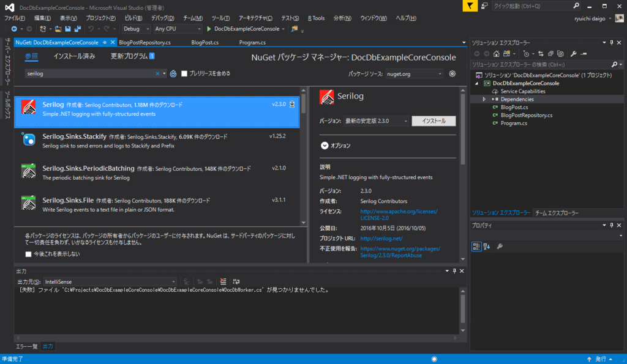This screenshot has width=627, height=364.
Task: Open Properties wrench in Solution Explorer toolbar
Action: click(x=573, y=54)
